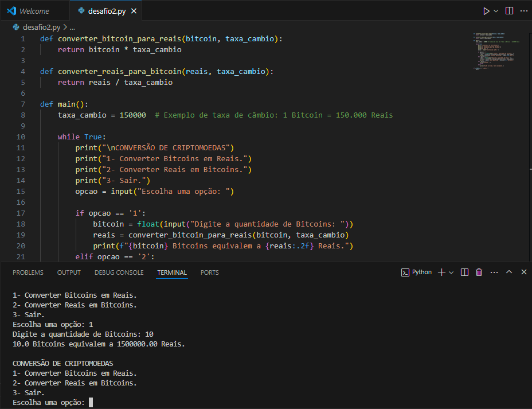Maximize the panel size with chevron up
532x409 pixels.
509,272
